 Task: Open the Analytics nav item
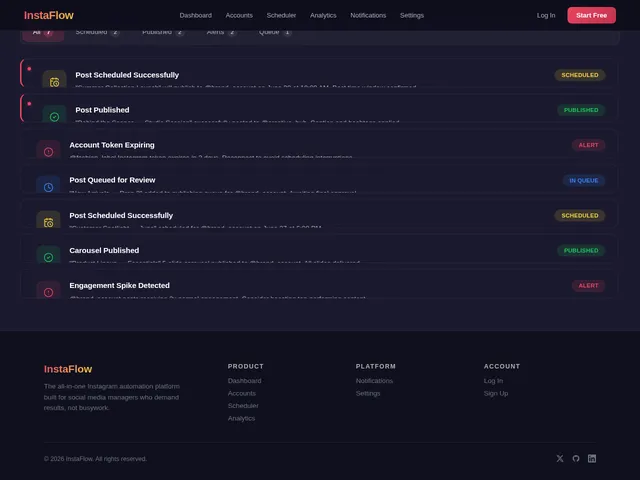pos(323,15)
